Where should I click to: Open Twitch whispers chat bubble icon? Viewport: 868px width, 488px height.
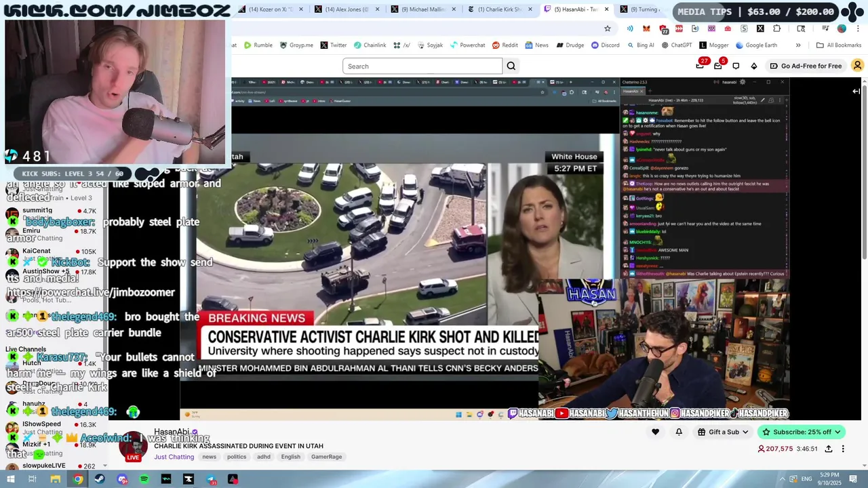coord(736,66)
